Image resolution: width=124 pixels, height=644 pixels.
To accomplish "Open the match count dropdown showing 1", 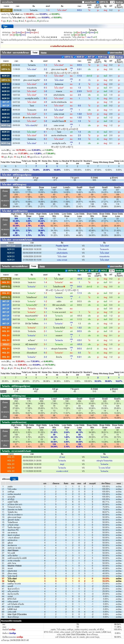I will 112,2.
